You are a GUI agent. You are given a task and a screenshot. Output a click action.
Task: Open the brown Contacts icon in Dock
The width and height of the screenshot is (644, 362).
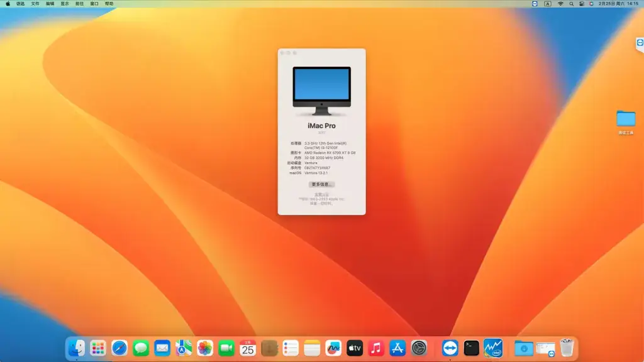pyautogui.click(x=269, y=348)
